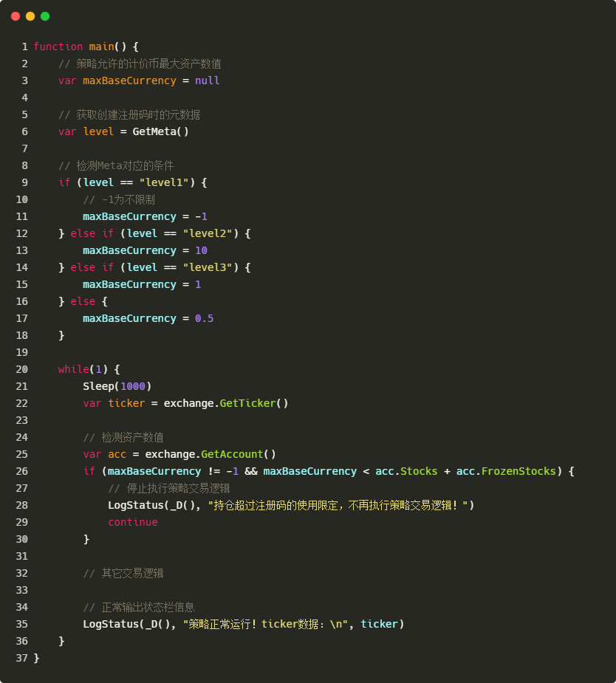Click the value 0.5
This screenshot has height=683, width=616.
pos(205,318)
